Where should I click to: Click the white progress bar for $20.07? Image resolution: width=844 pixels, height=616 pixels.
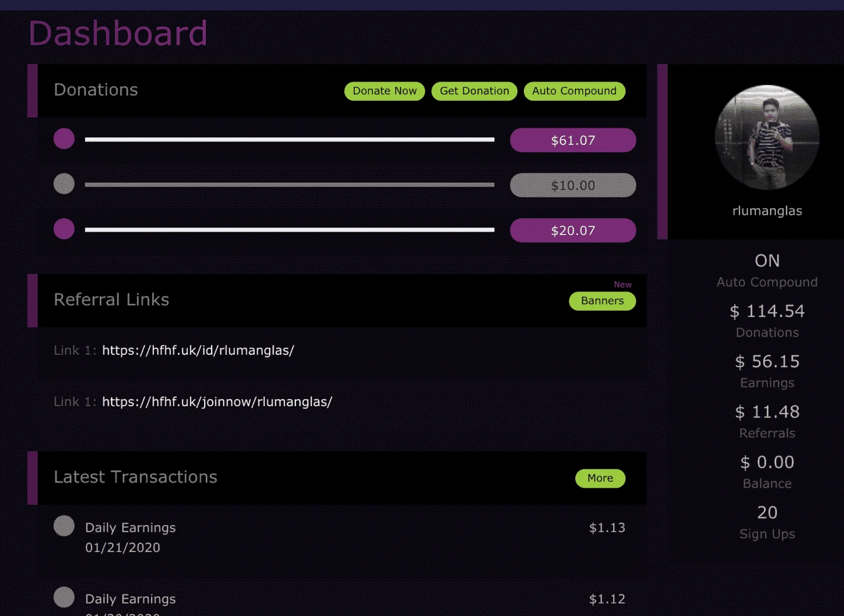click(290, 230)
